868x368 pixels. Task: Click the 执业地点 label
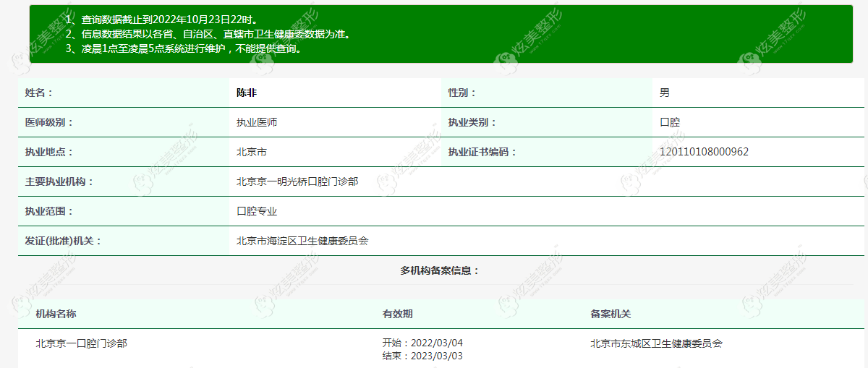pos(49,153)
